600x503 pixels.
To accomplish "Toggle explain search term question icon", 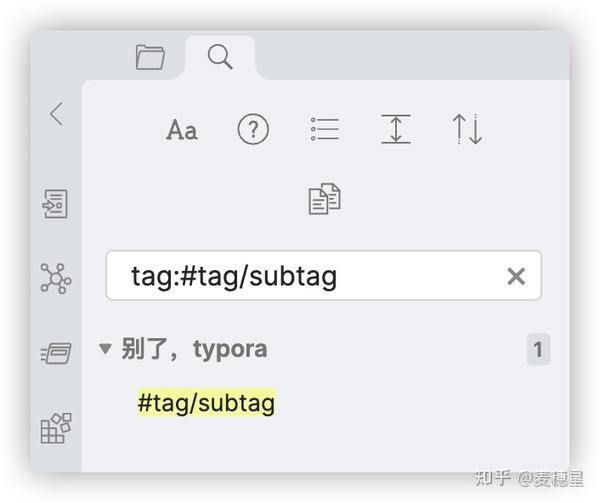I will 253,130.
